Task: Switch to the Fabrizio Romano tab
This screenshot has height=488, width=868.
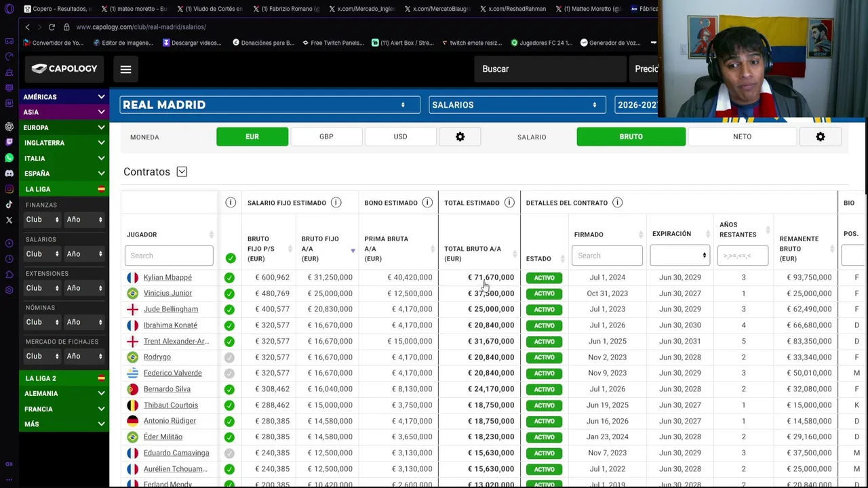Action: [x=288, y=9]
